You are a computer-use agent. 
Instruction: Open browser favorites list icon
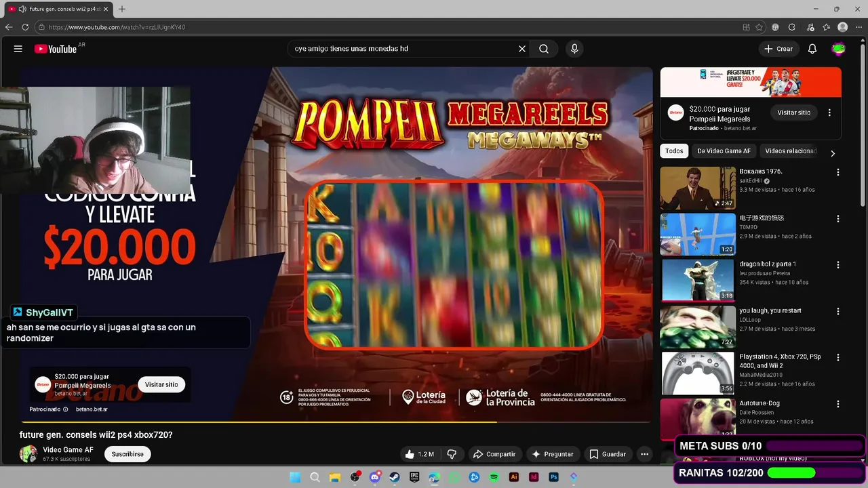click(826, 27)
